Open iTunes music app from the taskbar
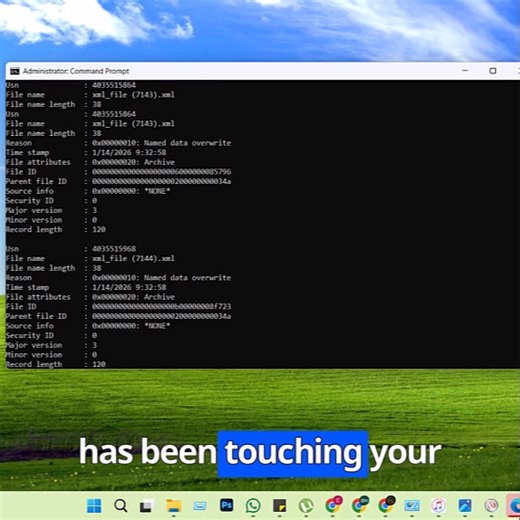The height and width of the screenshot is (520, 520). pos(438,506)
